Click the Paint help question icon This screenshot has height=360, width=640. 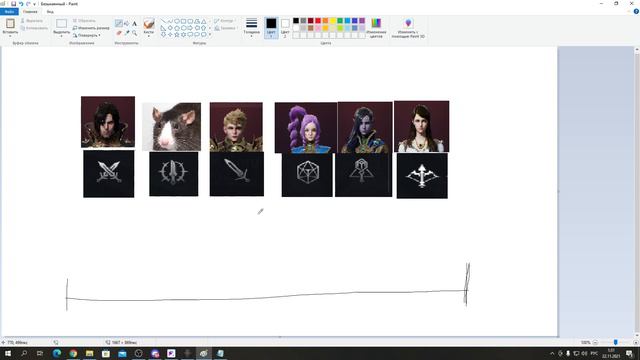pos(636,11)
